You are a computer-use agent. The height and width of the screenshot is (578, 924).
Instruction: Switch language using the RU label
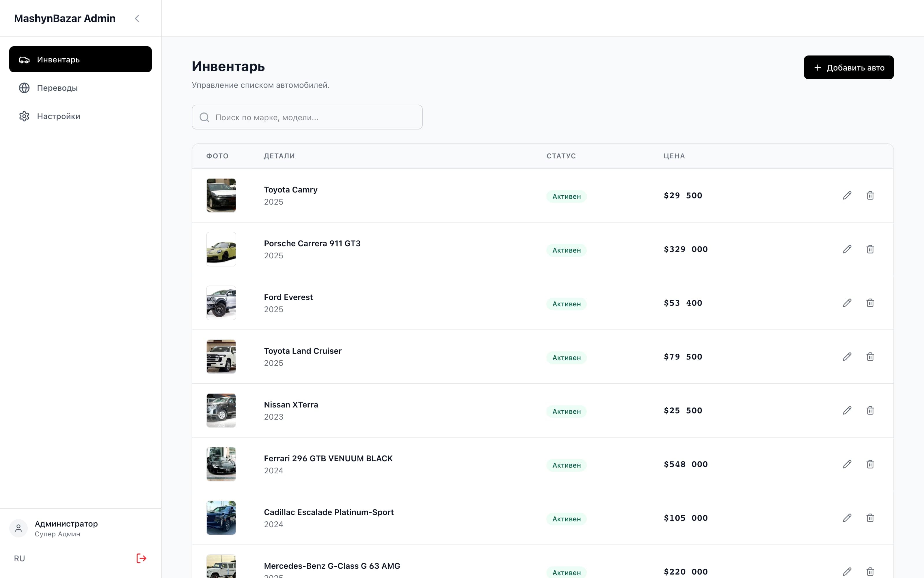pos(19,558)
